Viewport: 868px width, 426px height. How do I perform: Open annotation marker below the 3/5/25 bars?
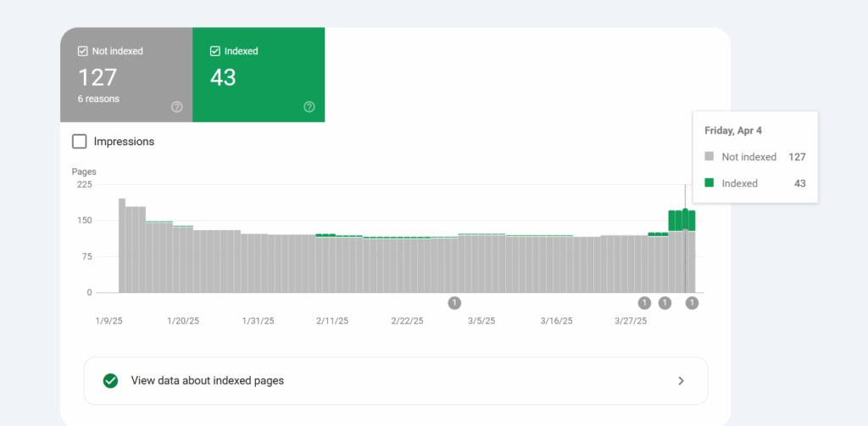[x=454, y=303]
